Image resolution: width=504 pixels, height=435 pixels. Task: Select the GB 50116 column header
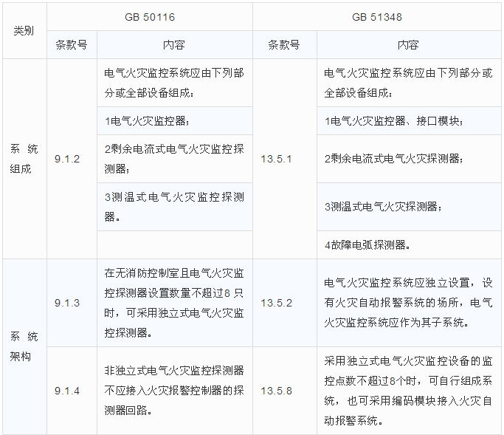click(x=150, y=16)
